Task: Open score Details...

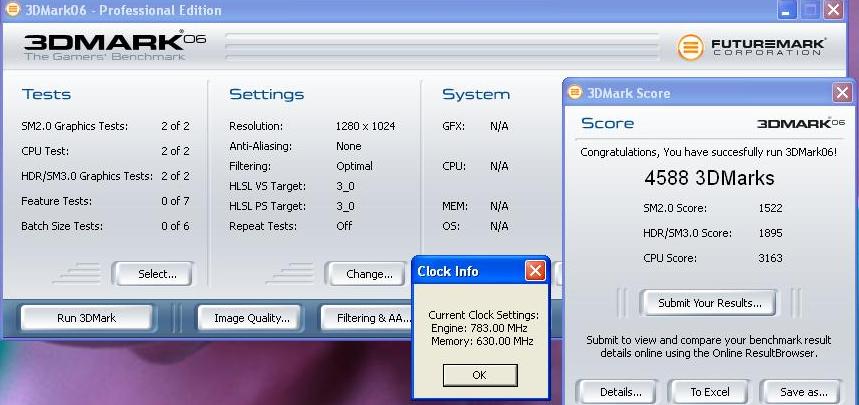Action: click(616, 392)
